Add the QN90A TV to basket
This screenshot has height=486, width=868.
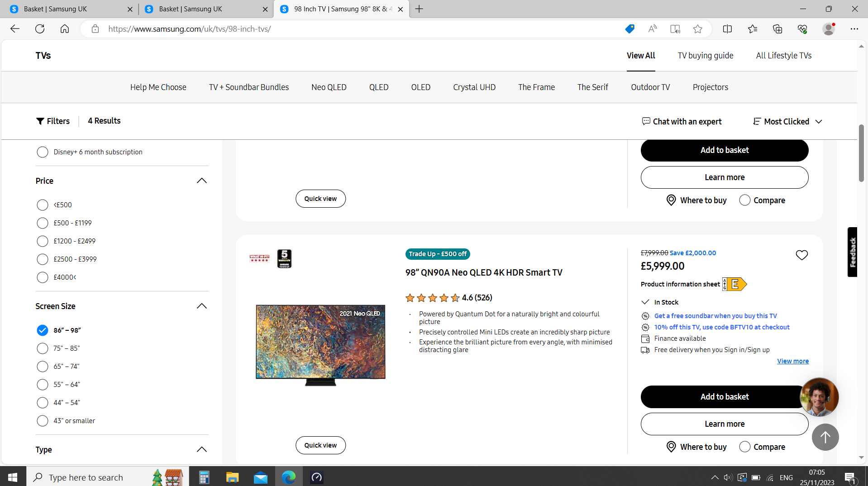coord(724,396)
